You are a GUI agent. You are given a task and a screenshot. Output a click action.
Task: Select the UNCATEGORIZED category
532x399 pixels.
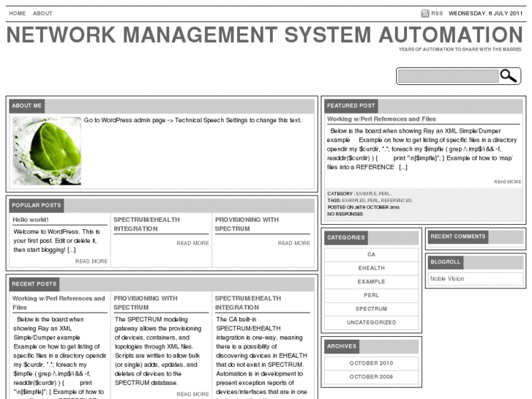371,323
